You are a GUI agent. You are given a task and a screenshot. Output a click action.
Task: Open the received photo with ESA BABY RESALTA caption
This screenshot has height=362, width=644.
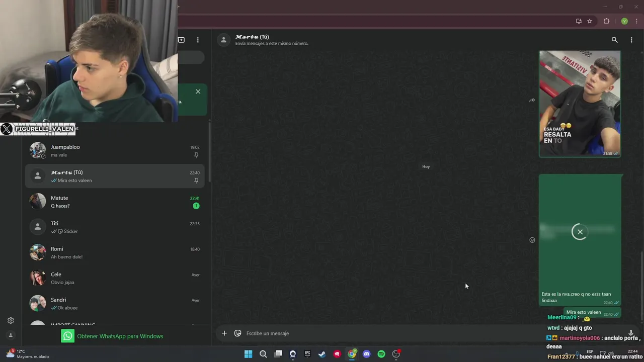click(x=580, y=104)
